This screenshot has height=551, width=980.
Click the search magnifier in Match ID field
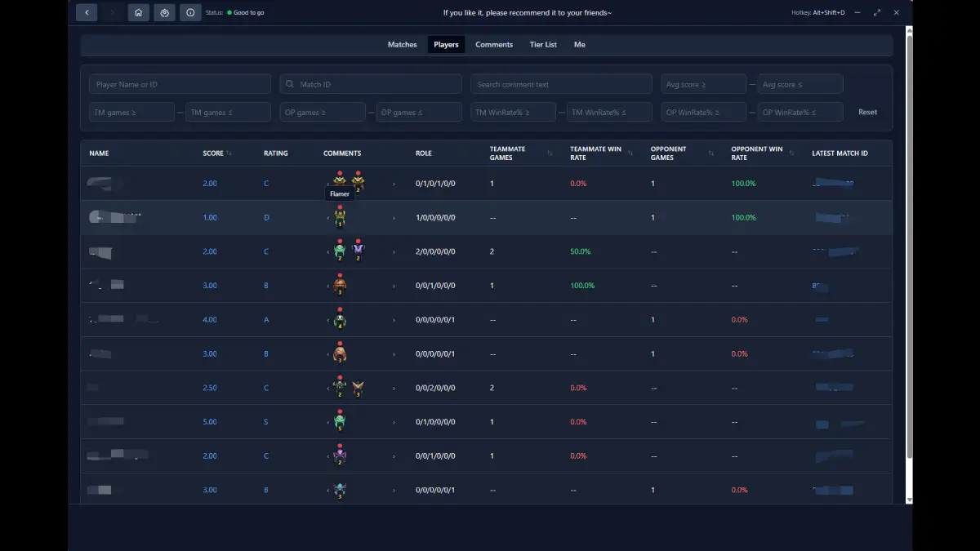(290, 84)
